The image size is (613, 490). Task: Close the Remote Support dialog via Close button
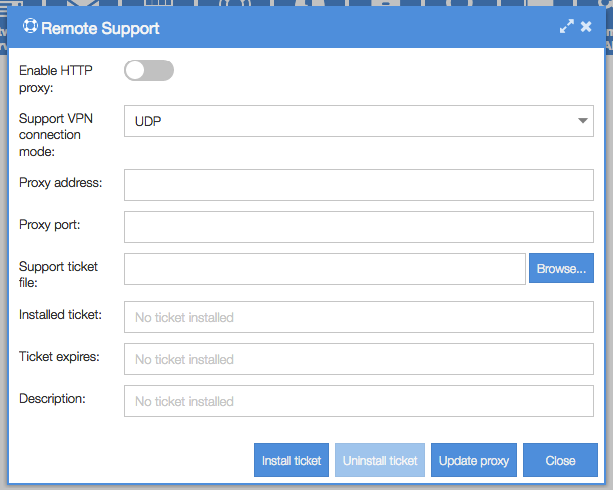click(x=560, y=460)
